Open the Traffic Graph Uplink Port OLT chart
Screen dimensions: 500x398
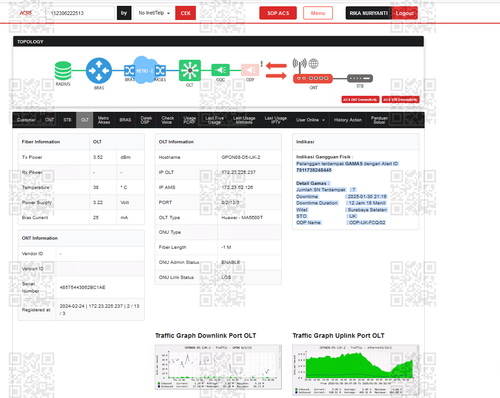click(x=356, y=370)
